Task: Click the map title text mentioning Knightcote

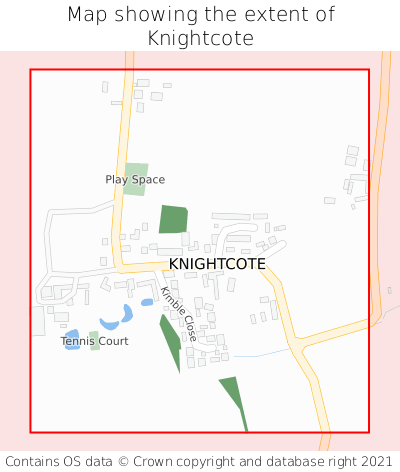Action: (x=201, y=26)
